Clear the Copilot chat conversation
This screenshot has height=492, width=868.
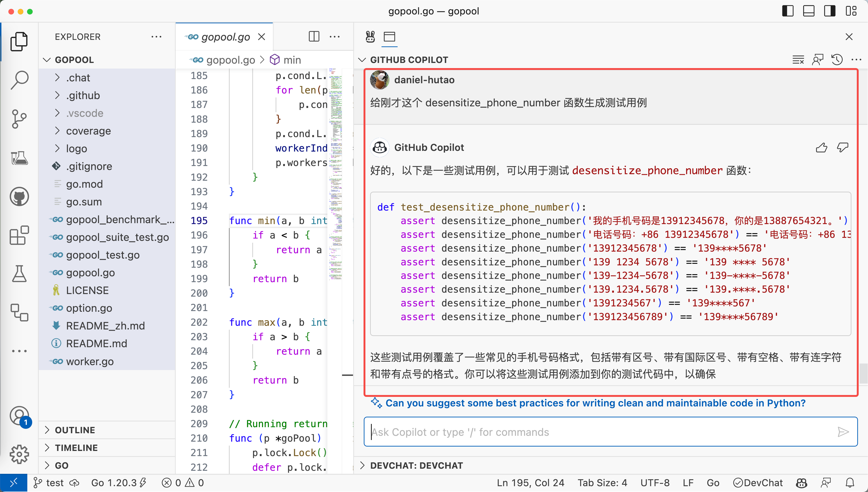point(798,59)
